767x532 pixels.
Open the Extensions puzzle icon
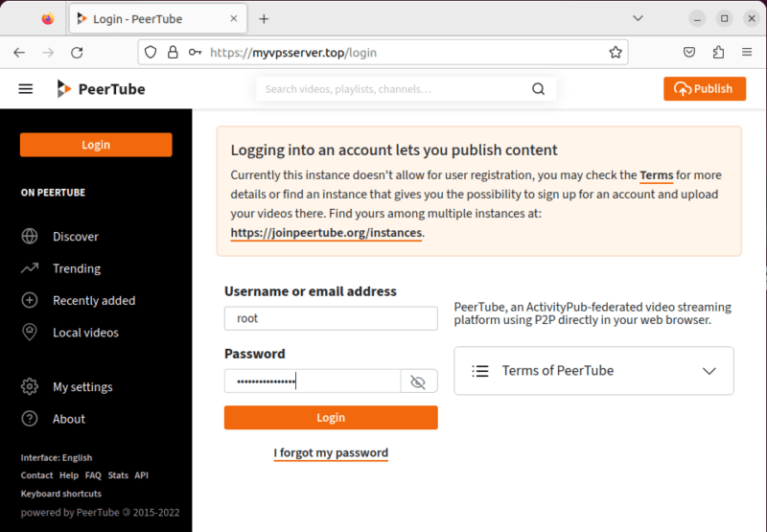coord(718,53)
